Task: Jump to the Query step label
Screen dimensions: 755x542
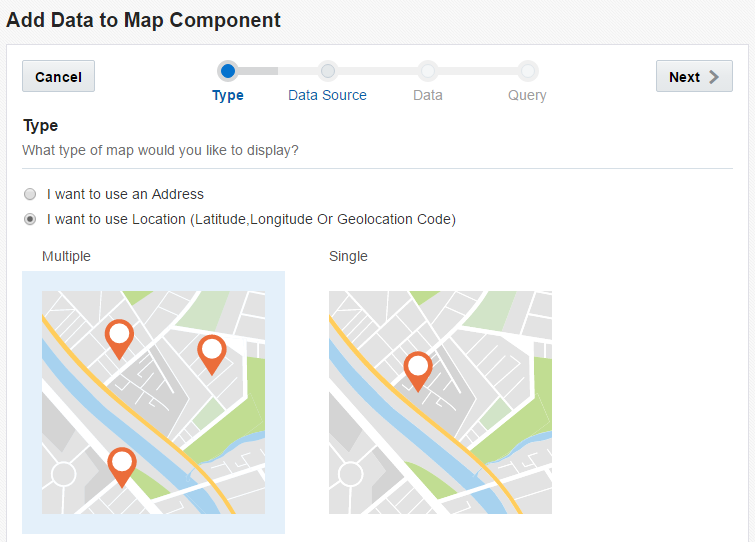Action: point(527,95)
